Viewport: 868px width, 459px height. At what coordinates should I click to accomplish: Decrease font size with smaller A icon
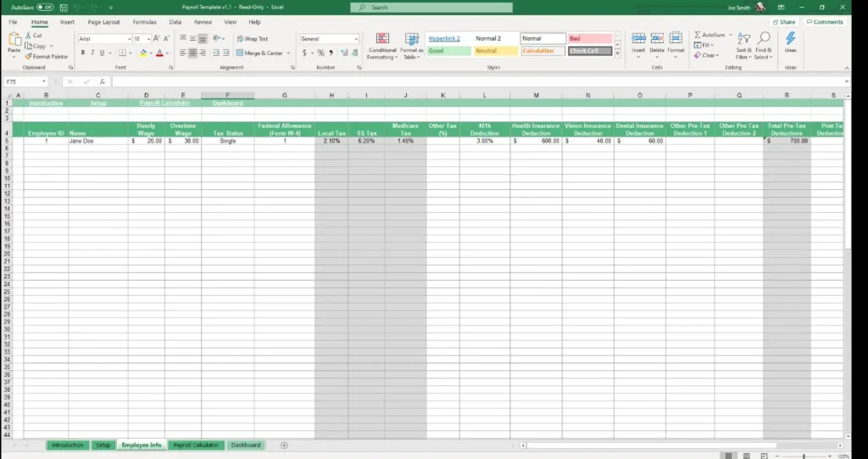[x=166, y=39]
